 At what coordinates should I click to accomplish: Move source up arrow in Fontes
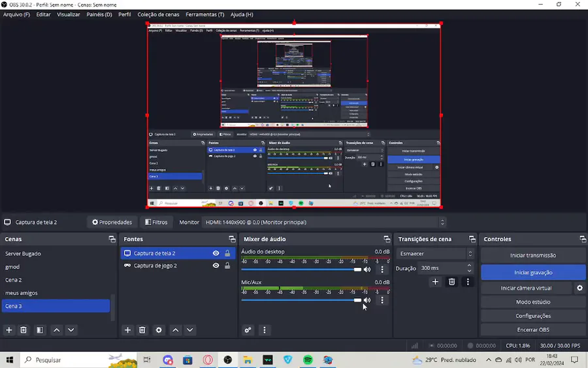coord(176,330)
